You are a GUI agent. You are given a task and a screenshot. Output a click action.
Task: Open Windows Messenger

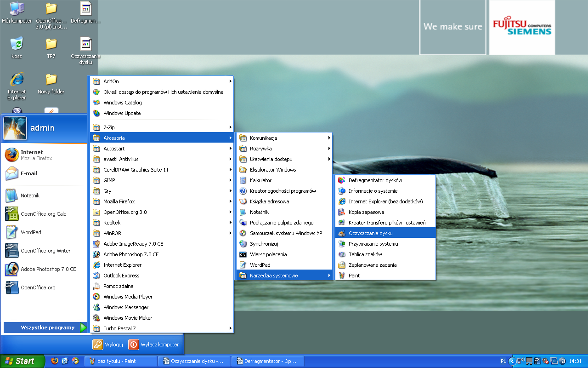point(162,307)
